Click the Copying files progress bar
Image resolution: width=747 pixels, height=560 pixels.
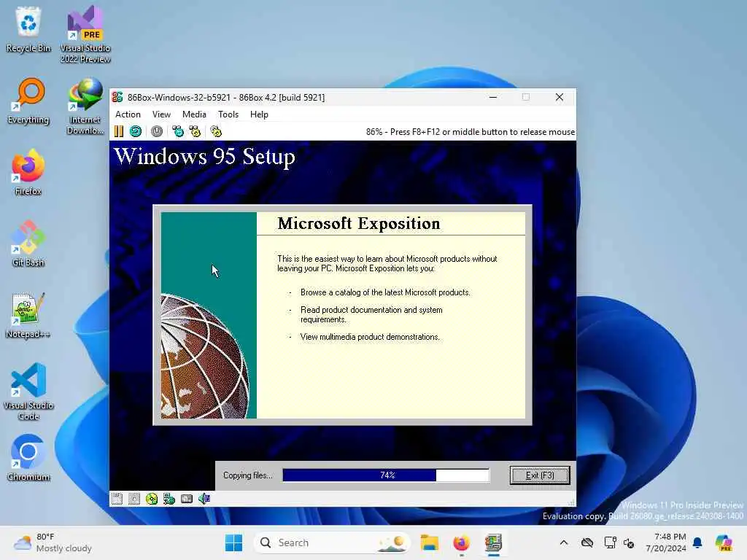click(x=386, y=475)
